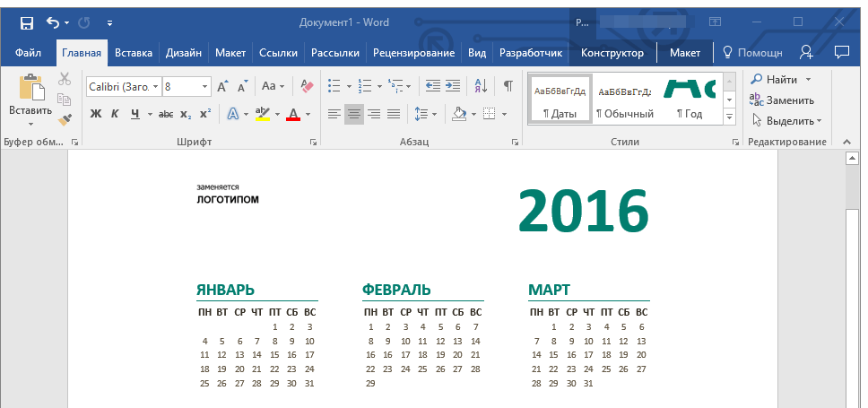Click the Cut scissors icon
Image resolution: width=868 pixels, height=408 pixels.
(x=65, y=80)
